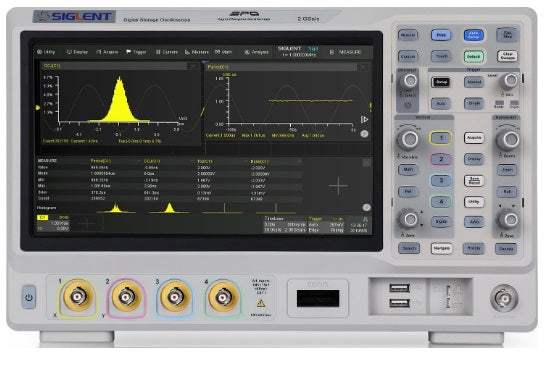The height and width of the screenshot is (365, 547).
Task: Open the on-screen Math menu
Action: click(x=223, y=52)
